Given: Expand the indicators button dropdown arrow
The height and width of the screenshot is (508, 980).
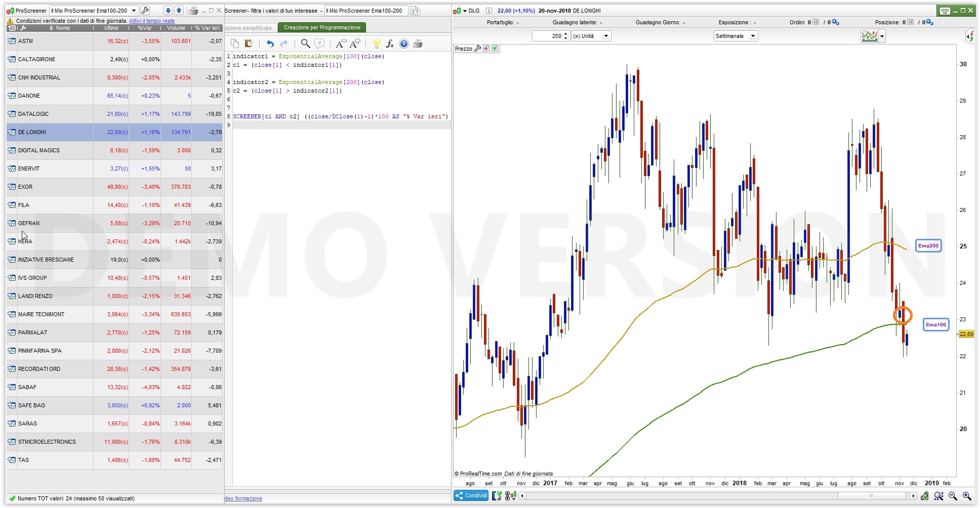Looking at the screenshot, I should point(882,36).
